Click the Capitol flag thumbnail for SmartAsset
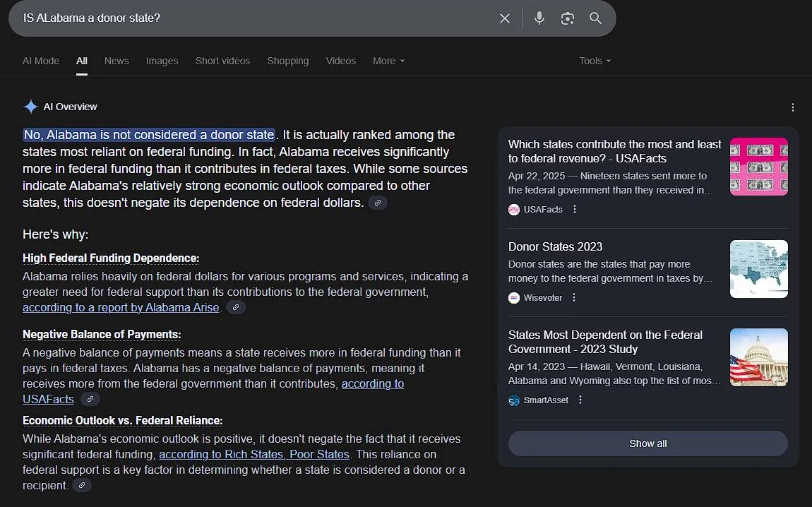 pyautogui.click(x=758, y=357)
